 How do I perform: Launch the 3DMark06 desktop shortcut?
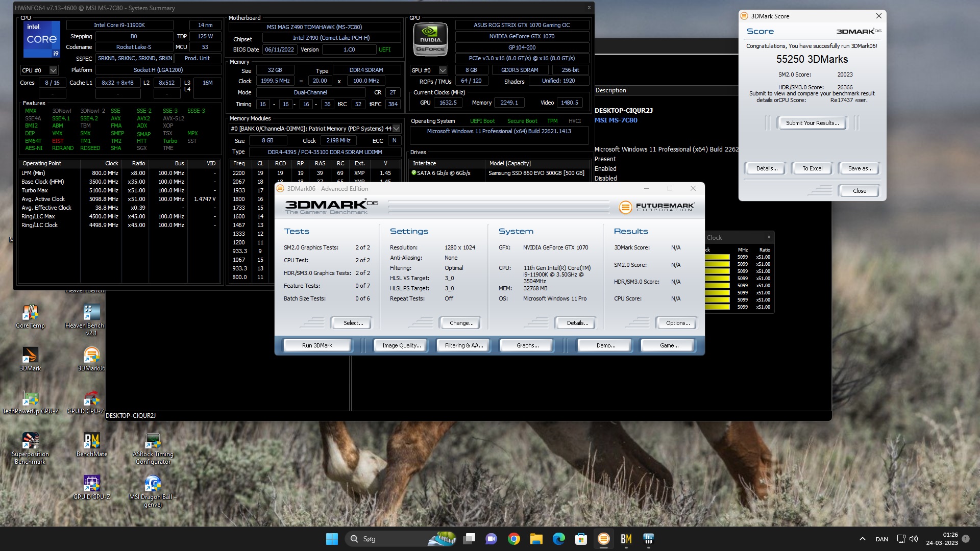[91, 359]
